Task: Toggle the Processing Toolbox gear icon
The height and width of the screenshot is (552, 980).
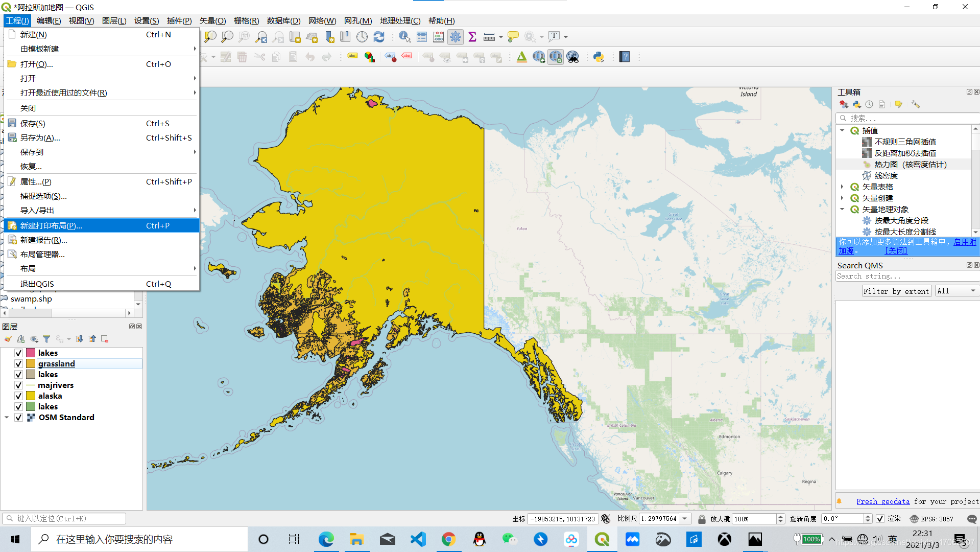Action: coord(456,36)
